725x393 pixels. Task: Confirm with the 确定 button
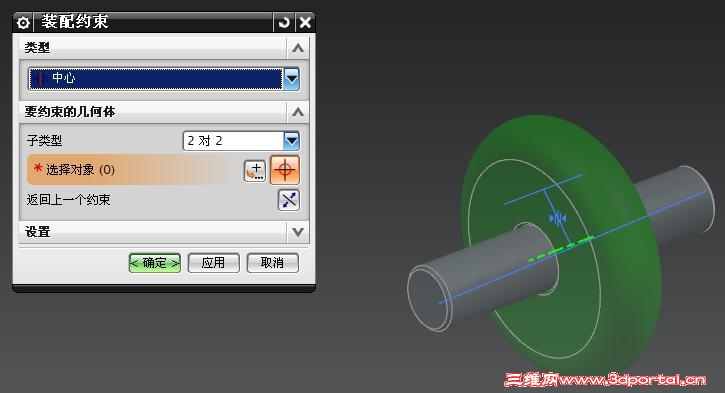(155, 263)
